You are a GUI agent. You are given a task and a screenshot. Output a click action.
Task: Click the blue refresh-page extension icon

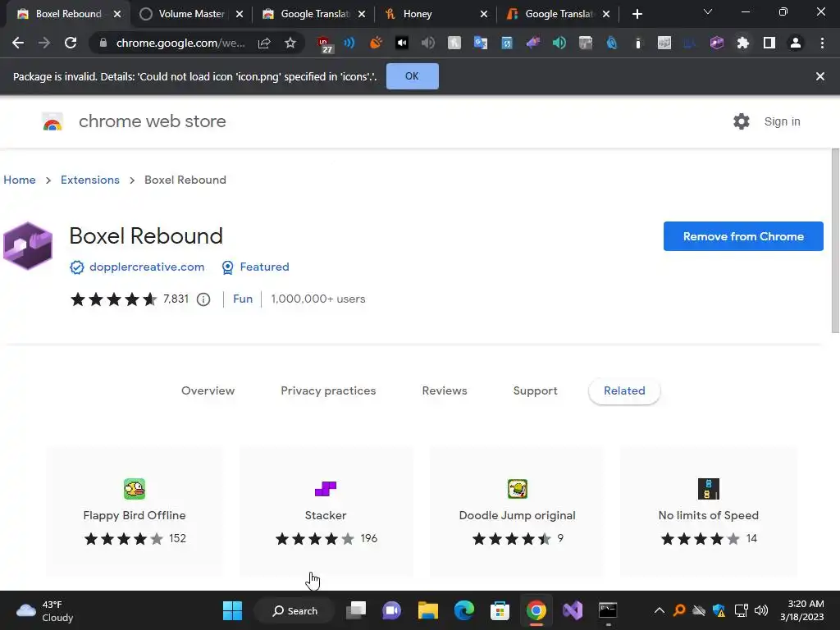tap(507, 43)
